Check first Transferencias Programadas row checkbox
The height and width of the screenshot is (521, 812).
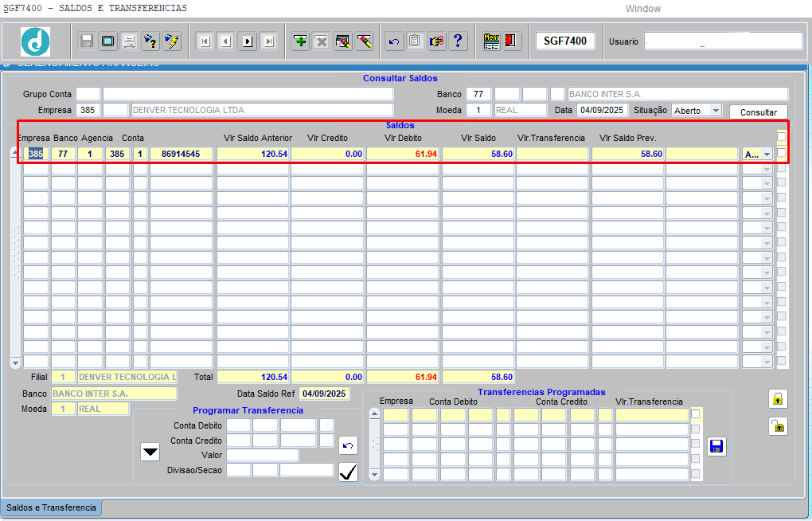(696, 414)
